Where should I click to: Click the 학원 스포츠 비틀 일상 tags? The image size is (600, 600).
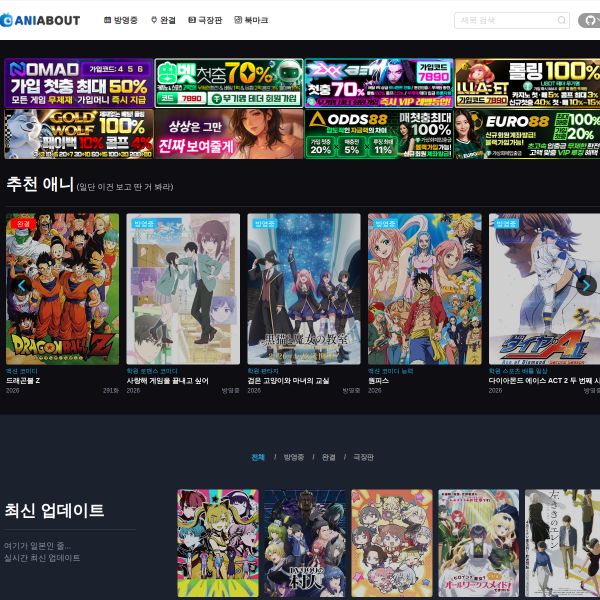point(518,371)
